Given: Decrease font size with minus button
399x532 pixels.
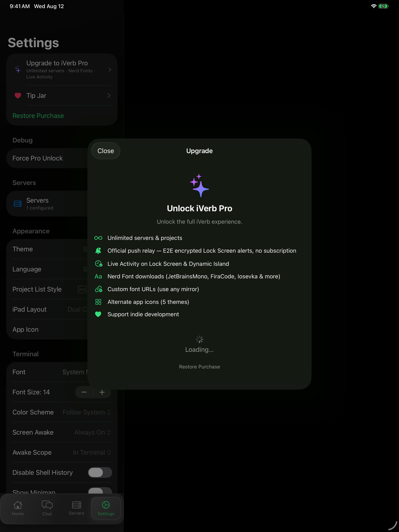Looking at the screenshot, I should point(84,392).
